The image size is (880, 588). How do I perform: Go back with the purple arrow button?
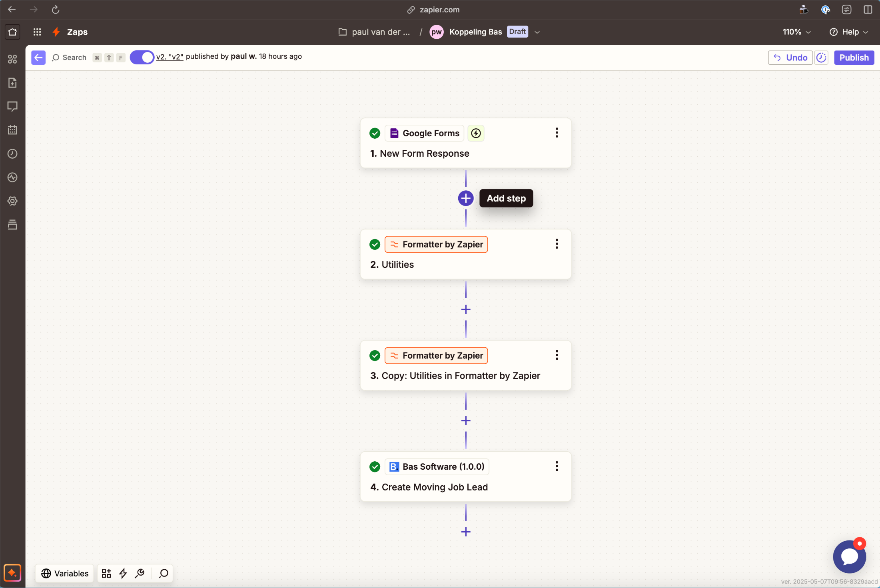click(38, 58)
